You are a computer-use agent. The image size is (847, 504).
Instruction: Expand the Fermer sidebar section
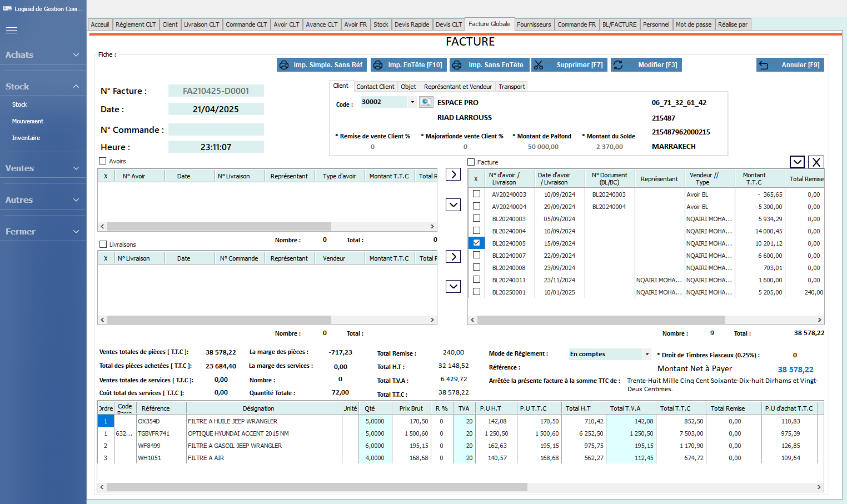pyautogui.click(x=43, y=232)
